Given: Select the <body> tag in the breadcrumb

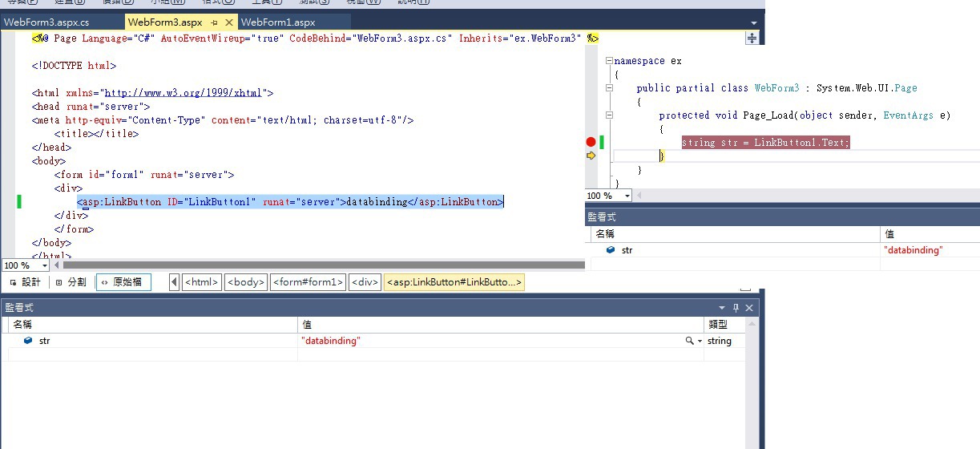Looking at the screenshot, I should [x=245, y=282].
